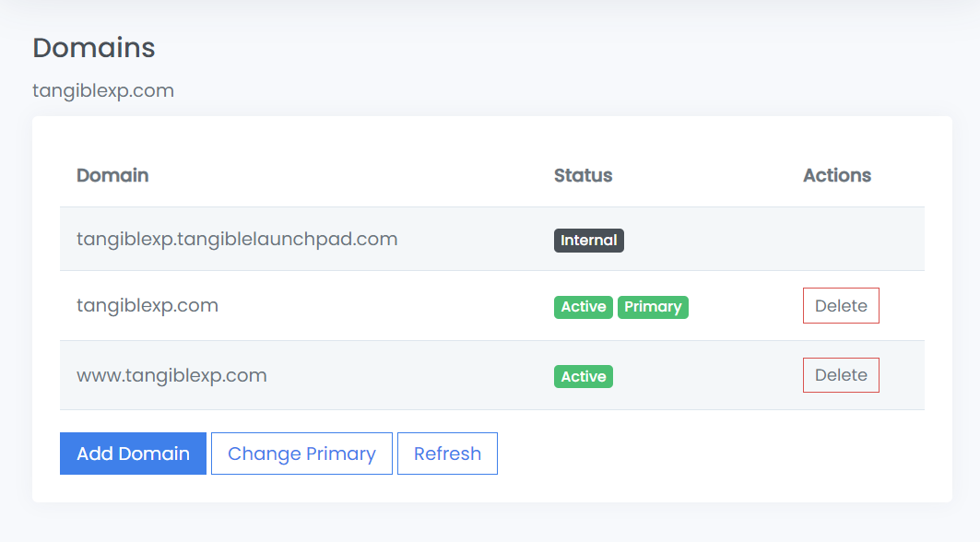Click page background below the Domains card
The width and height of the screenshot is (980, 542).
[489, 524]
